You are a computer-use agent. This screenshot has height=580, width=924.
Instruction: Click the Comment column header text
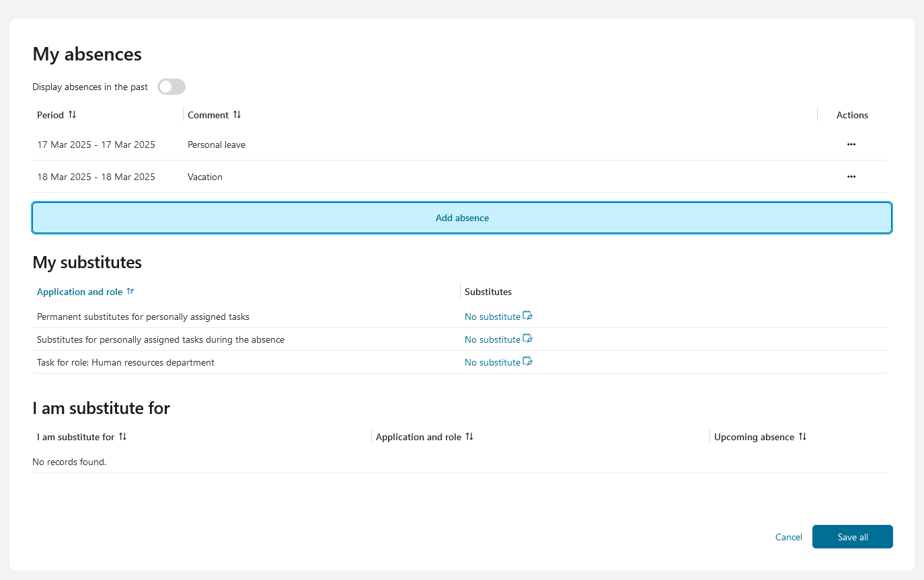pos(208,115)
